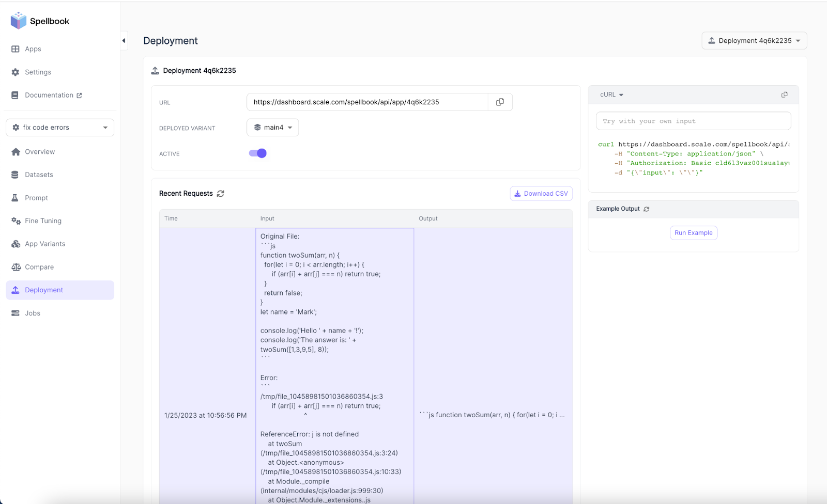827x504 pixels.
Task: Click the upload icon beside Deployment 4q6k2235 heading
Action: (x=155, y=71)
